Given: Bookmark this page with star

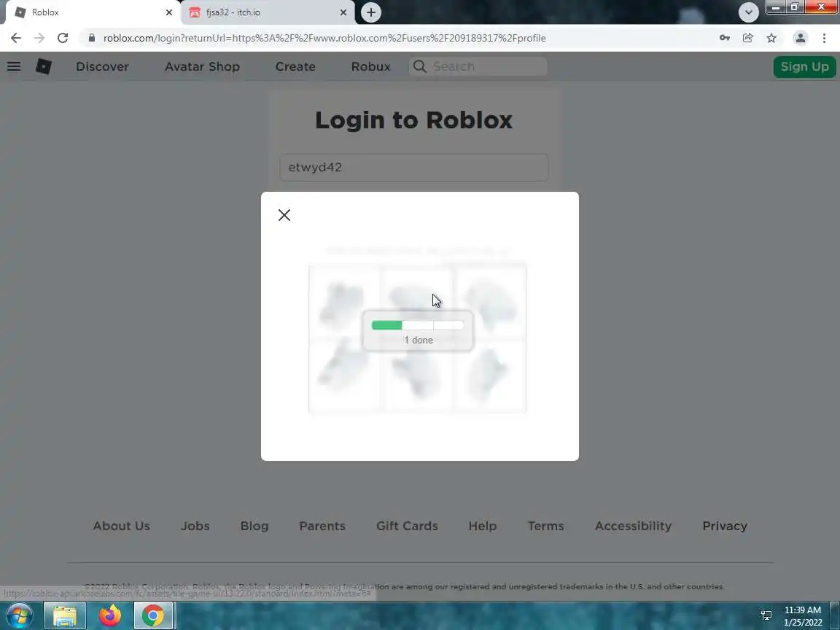Looking at the screenshot, I should tap(771, 38).
